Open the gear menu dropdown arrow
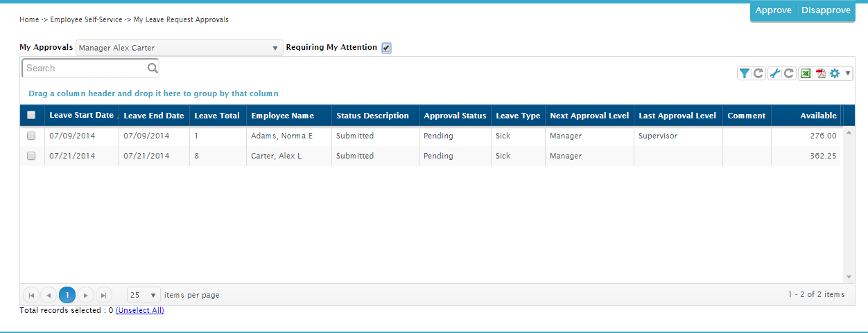This screenshot has height=333, width=868. pos(848,73)
